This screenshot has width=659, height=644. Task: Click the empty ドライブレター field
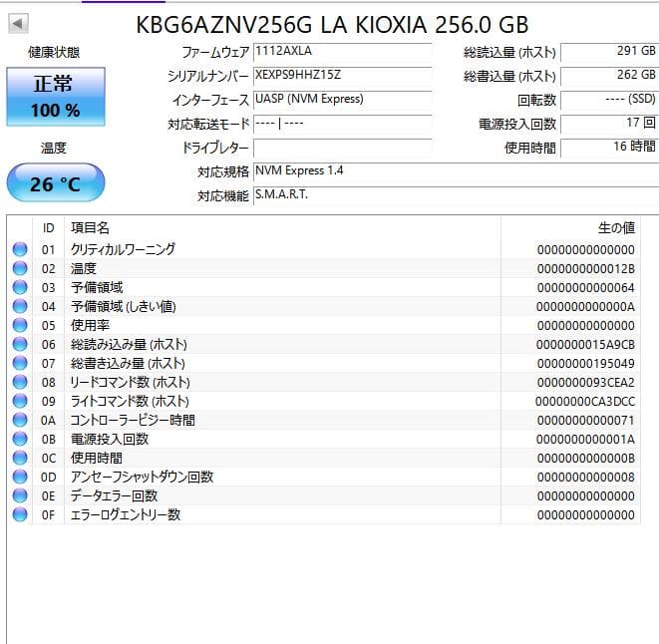coord(343,148)
